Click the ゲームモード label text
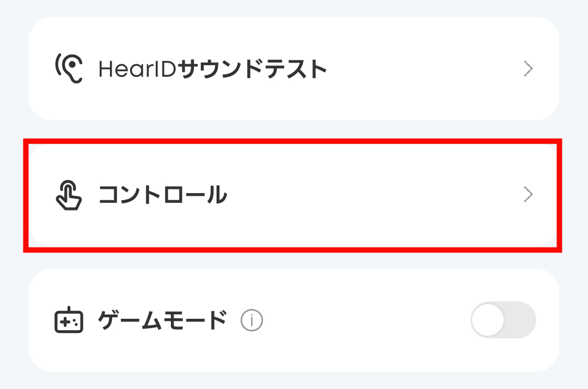 163,320
